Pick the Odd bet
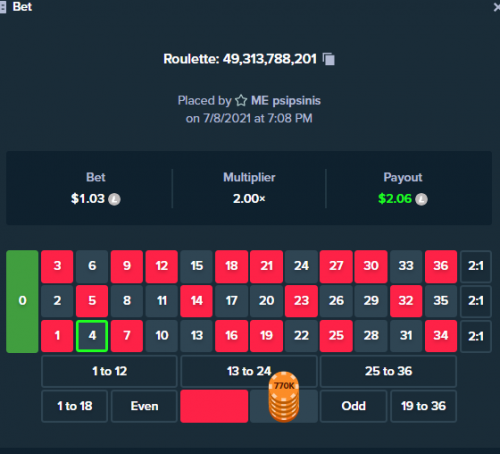Image resolution: width=500 pixels, height=454 pixels. click(354, 406)
